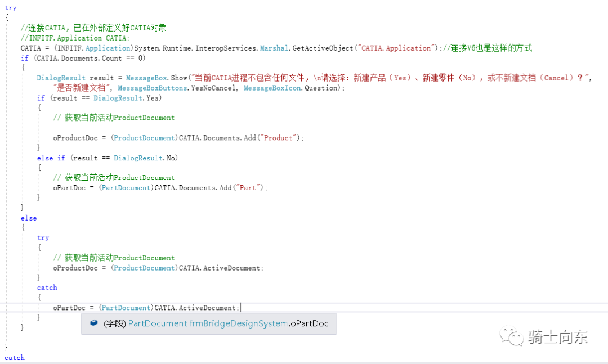Viewport: 608px width, 364px height.
Task: Click the YesNoCancel enum value
Action: 213,88
